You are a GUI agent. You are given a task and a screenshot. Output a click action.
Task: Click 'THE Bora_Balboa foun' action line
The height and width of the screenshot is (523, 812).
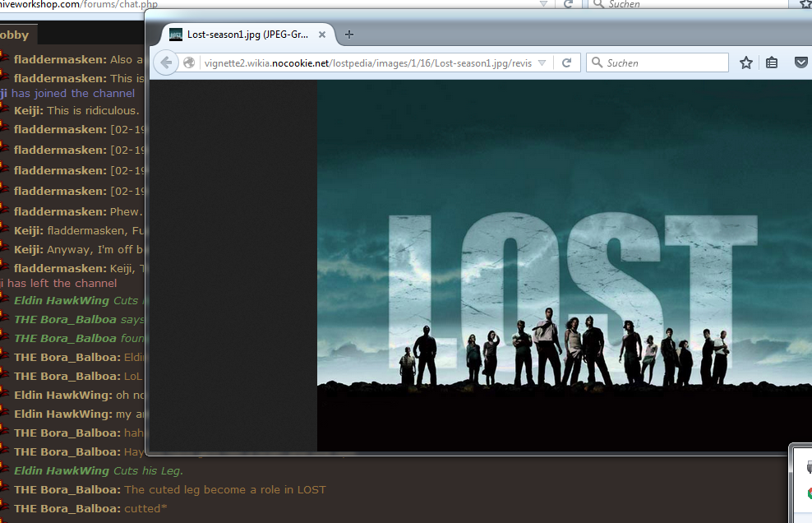pos(79,338)
